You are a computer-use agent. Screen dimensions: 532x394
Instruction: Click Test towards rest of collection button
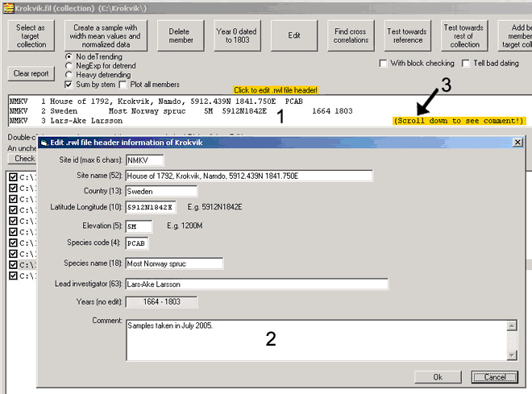tap(464, 36)
